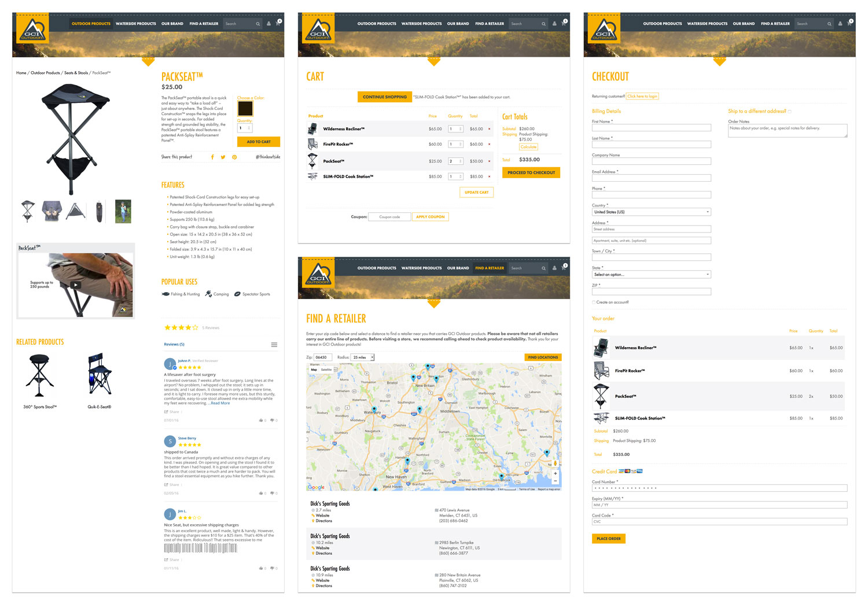The width and height of the screenshot is (868, 608).
Task: Click the GCI Outdoor logo on the product page
Action: 33,29
